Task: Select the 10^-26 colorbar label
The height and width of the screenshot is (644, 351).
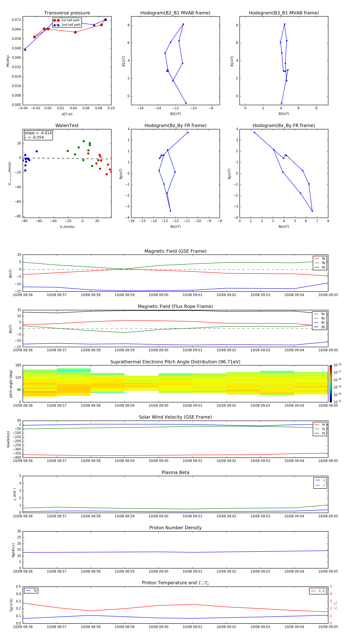Action: (x=337, y=365)
